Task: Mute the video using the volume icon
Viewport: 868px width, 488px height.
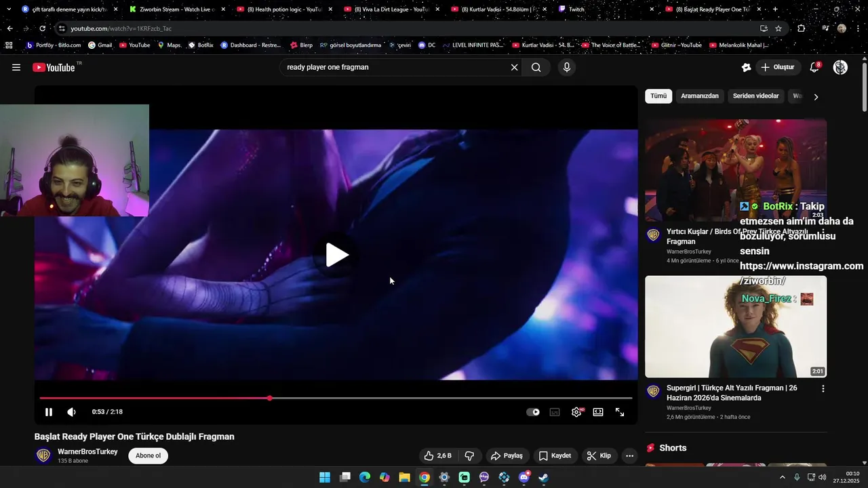Action: 71,412
